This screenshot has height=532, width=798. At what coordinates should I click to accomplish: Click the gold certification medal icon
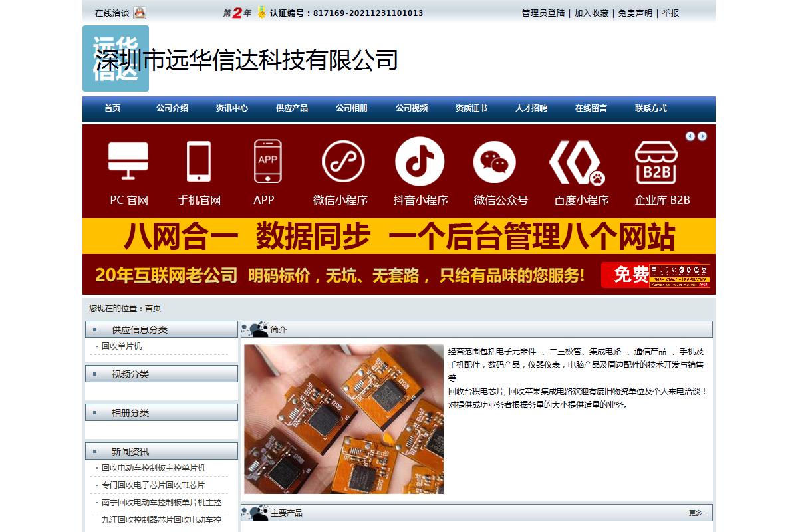(x=262, y=12)
